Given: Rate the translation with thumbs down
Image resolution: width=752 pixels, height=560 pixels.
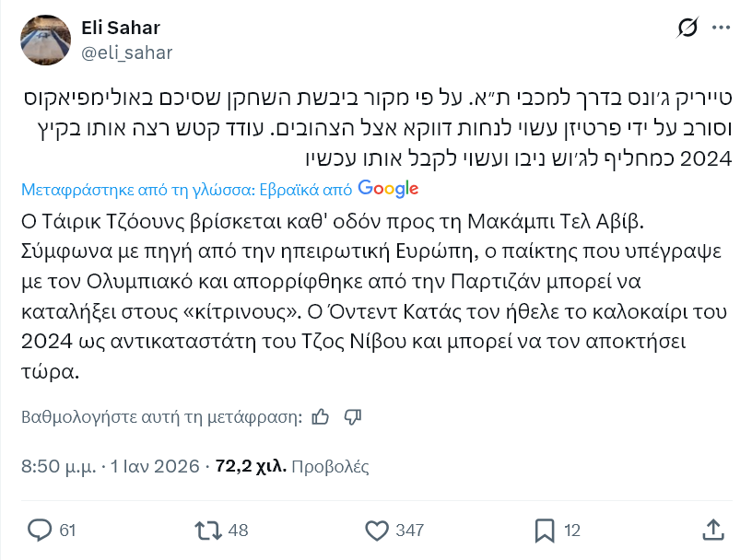Looking at the screenshot, I should (x=352, y=416).
